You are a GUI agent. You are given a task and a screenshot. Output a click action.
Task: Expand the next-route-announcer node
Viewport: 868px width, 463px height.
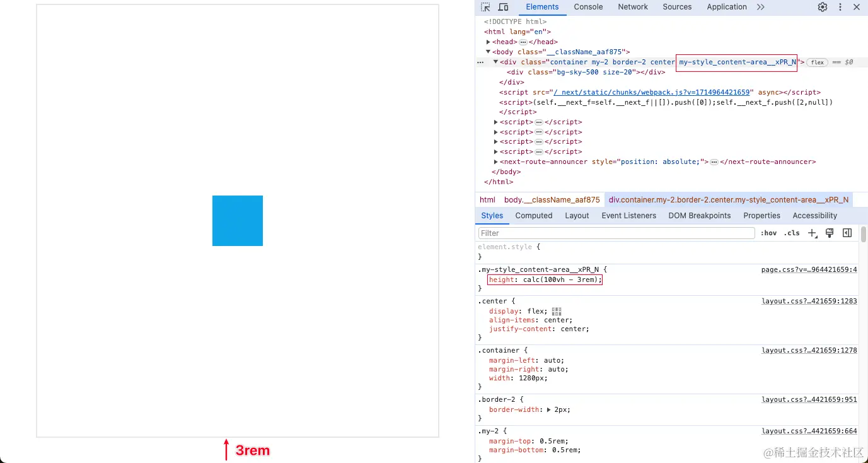click(496, 162)
